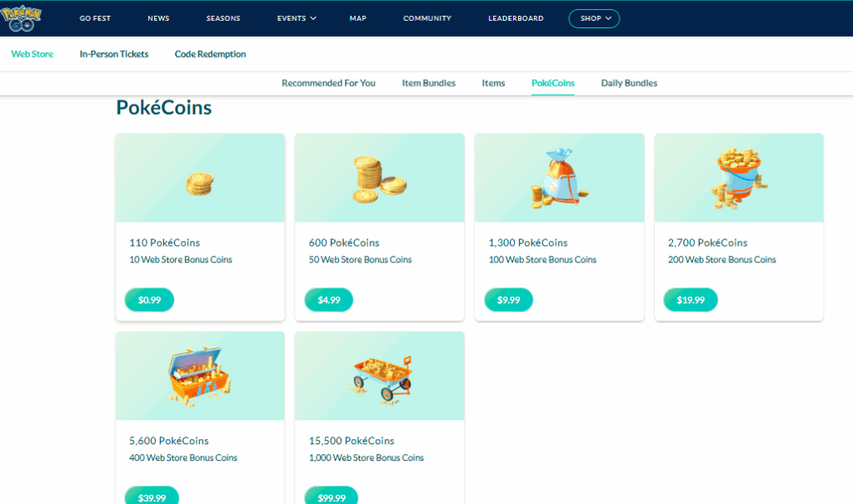
Task: Expand the SHOP dropdown button
Action: click(594, 18)
